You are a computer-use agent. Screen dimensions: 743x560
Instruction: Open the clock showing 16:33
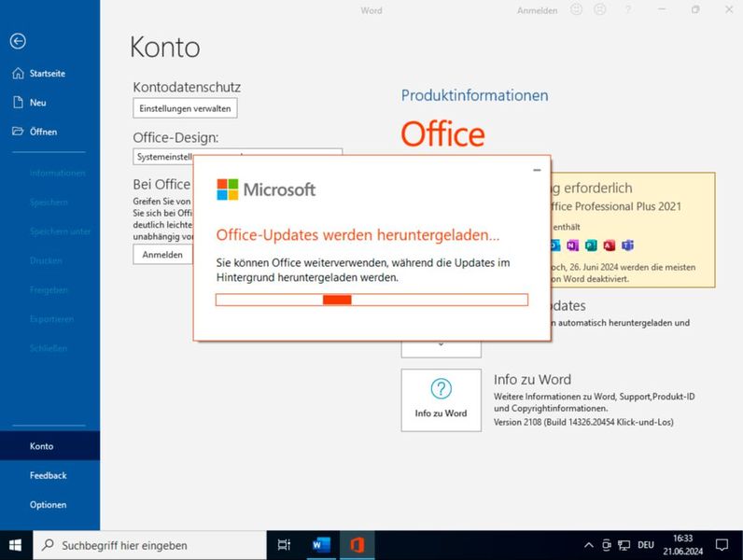683,545
